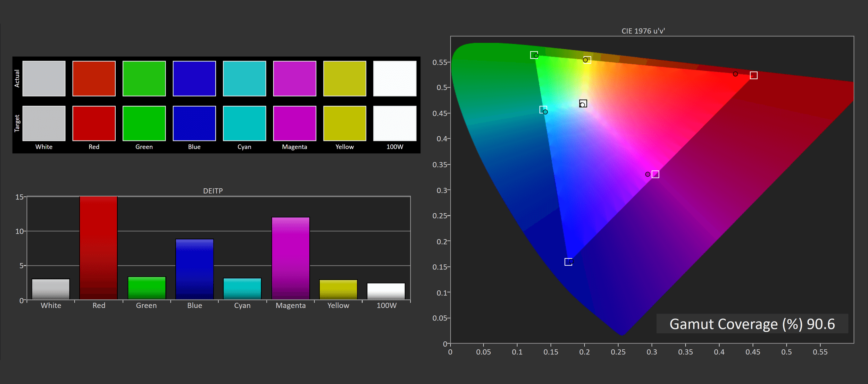Click the green target square on CIE chart
The height and width of the screenshot is (384, 868).
click(x=534, y=55)
